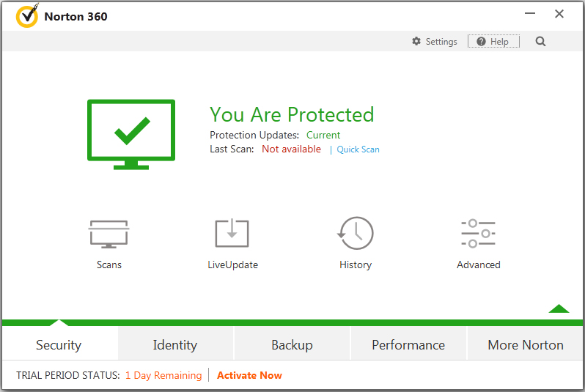Run LiveUpdate via its download icon
This screenshot has height=392, width=585.
coord(232,234)
